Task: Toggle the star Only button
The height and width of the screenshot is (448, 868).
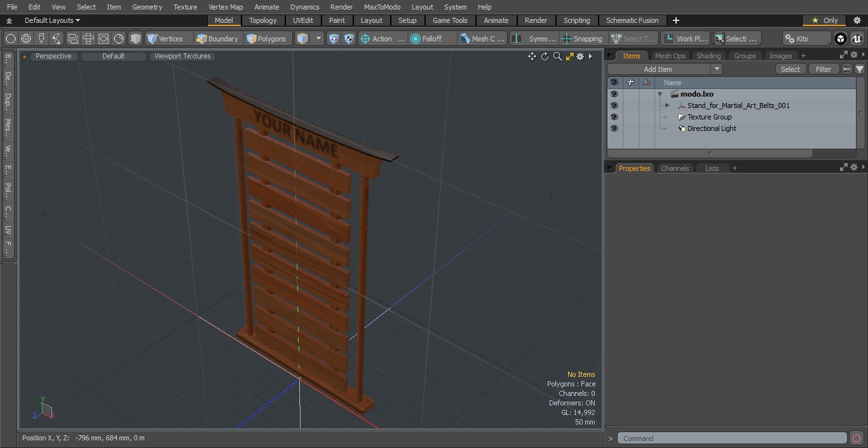Action: click(x=824, y=20)
